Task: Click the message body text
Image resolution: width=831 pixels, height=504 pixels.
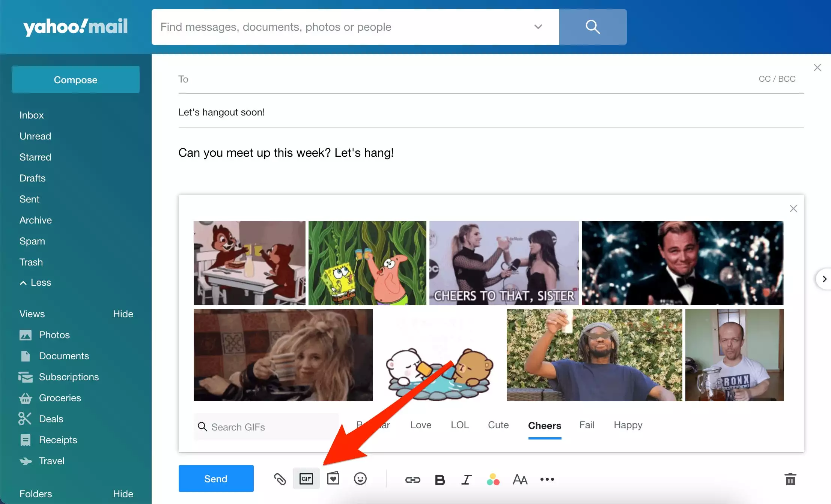Action: 286,153
